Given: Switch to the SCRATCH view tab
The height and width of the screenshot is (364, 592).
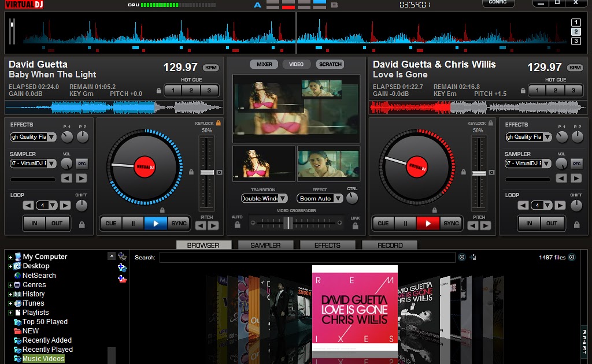Looking at the screenshot, I should [x=330, y=64].
